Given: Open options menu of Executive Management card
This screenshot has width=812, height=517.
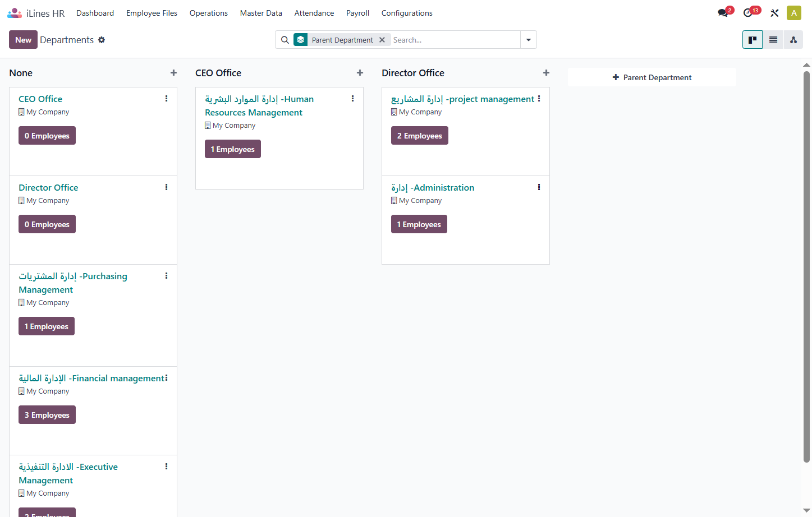Looking at the screenshot, I should (166, 467).
